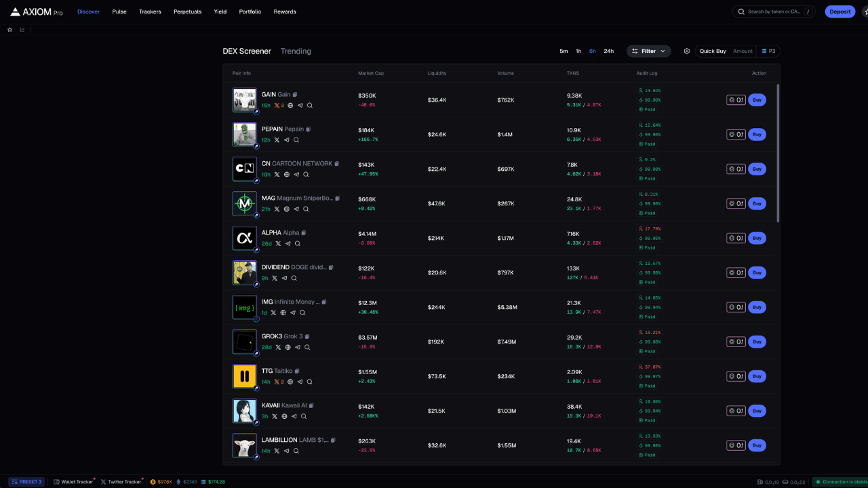Image resolution: width=868 pixels, height=488 pixels.
Task: Open KAVAII token's Telegram link
Action: tap(294, 416)
